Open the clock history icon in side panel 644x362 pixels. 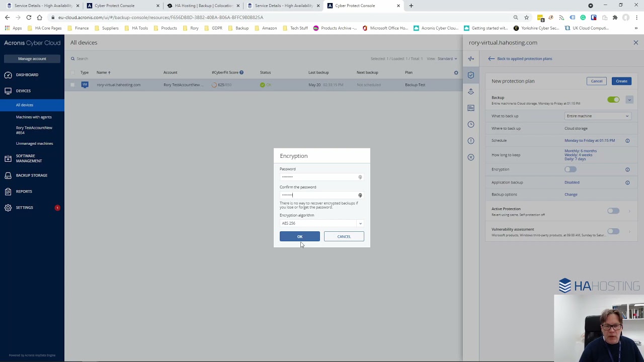(471, 124)
